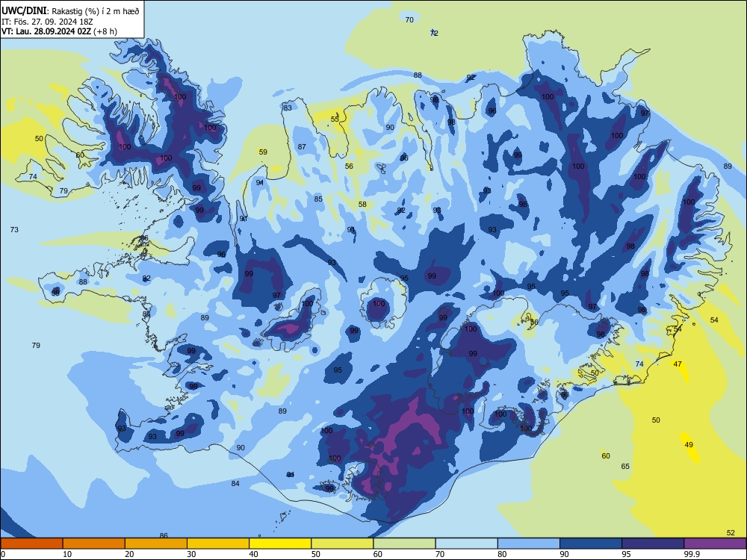Click the dark orange 0–10 legend swatch

point(31,544)
